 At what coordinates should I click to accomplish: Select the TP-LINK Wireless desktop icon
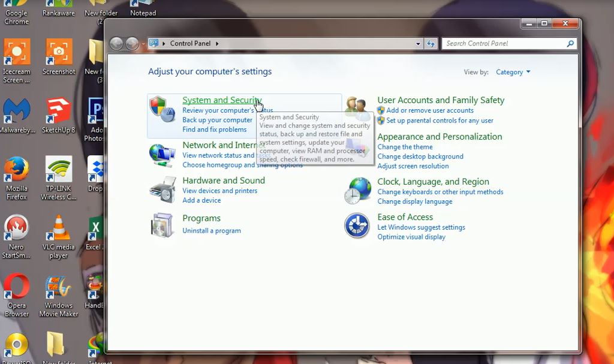click(59, 178)
